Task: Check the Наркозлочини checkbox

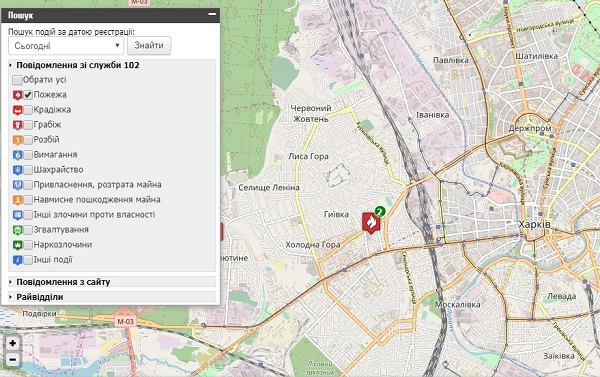Action: 28,245
